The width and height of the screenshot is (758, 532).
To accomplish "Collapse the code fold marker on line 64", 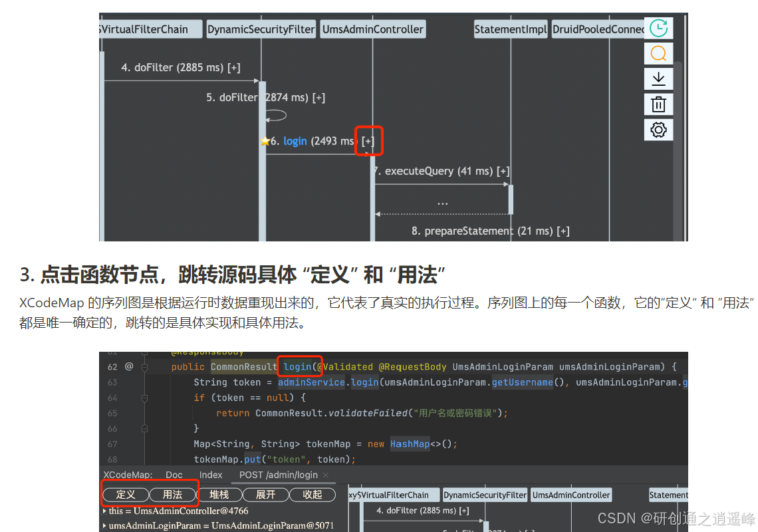I will [x=144, y=398].
